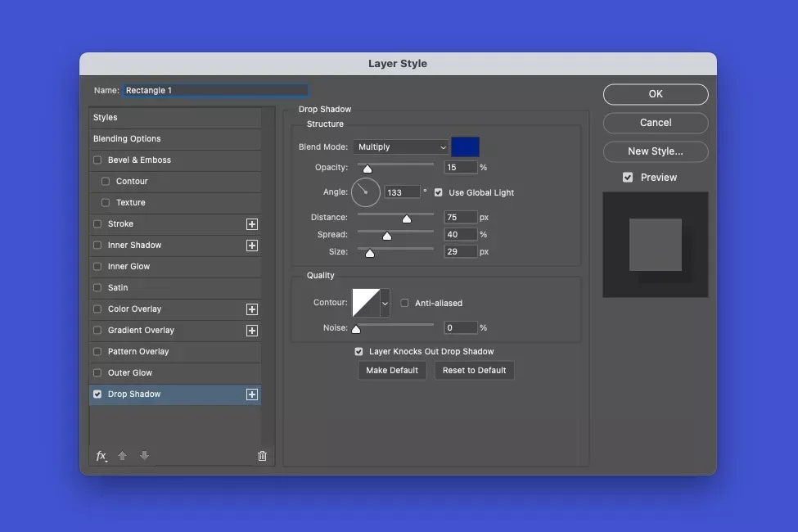Image resolution: width=798 pixels, height=532 pixels.
Task: Click the fx effects menu icon
Action: [x=101, y=456]
